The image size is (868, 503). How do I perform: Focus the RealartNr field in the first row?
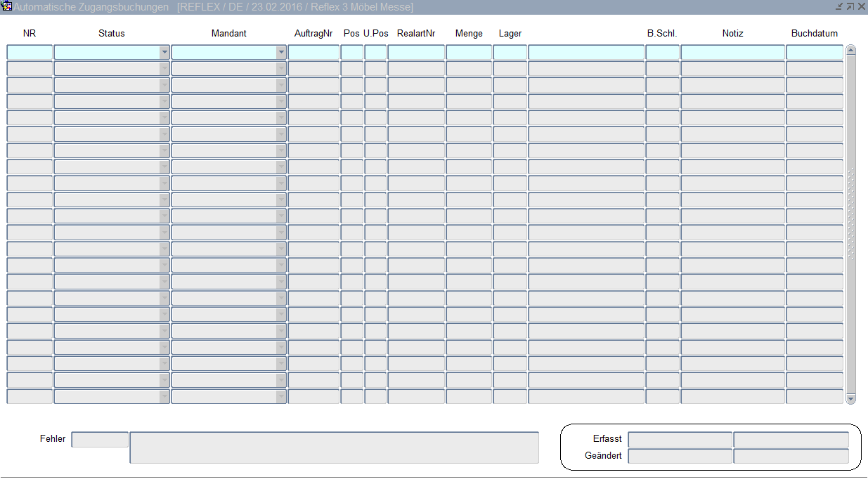(416, 52)
